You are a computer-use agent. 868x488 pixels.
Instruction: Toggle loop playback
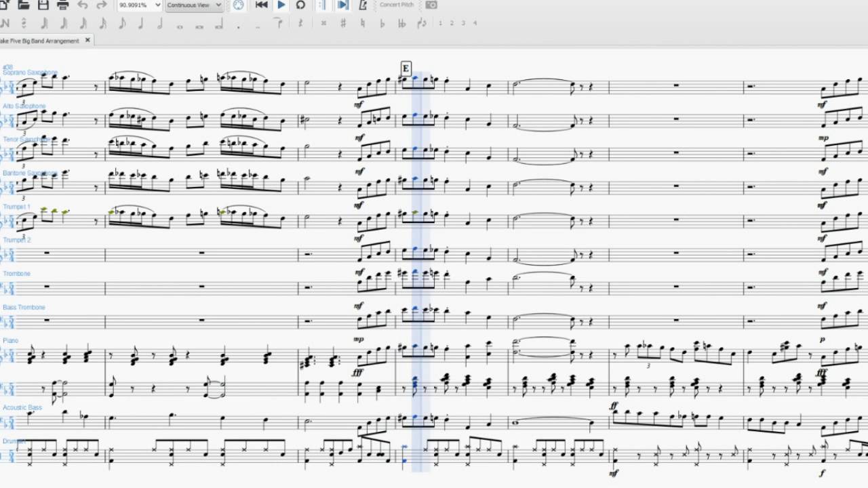[x=300, y=5]
